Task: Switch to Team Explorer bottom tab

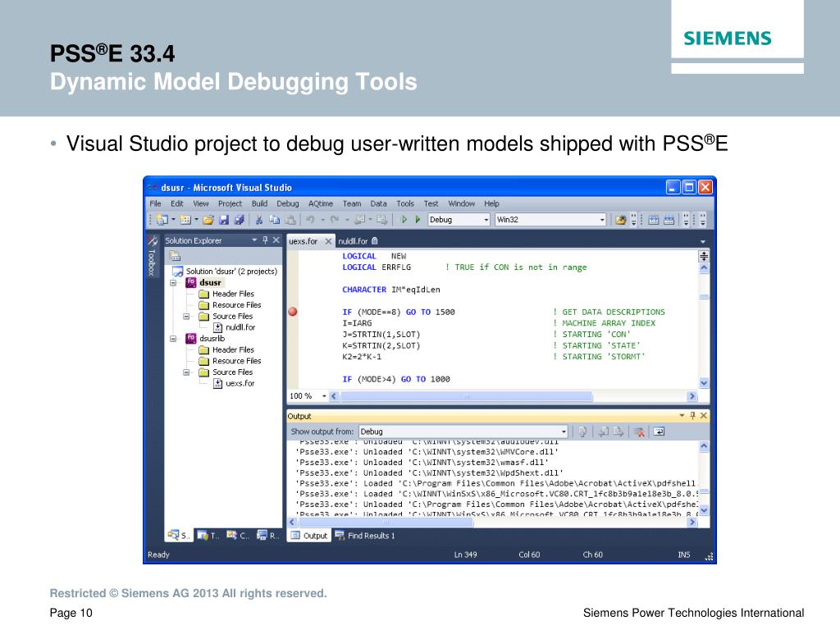Action: pyautogui.click(x=208, y=535)
